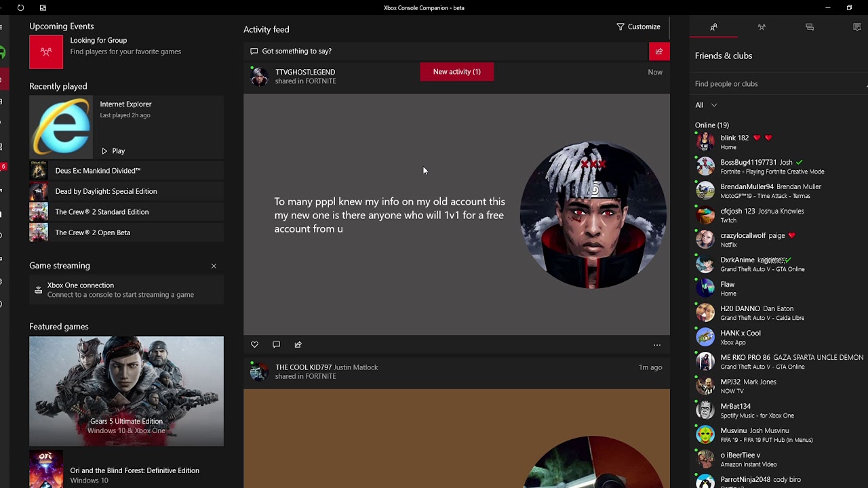Open The Crew 2 Standard Edition
868x488 pixels.
point(126,211)
